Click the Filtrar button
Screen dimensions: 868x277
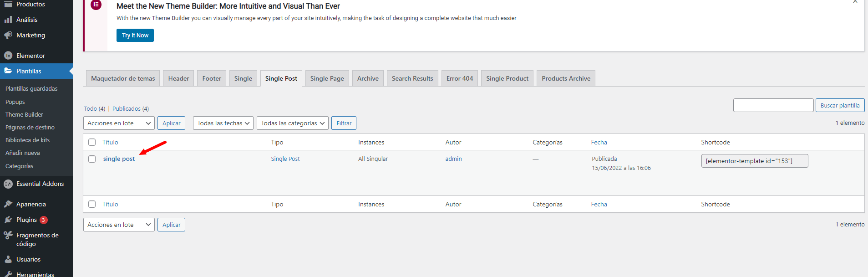coord(344,123)
